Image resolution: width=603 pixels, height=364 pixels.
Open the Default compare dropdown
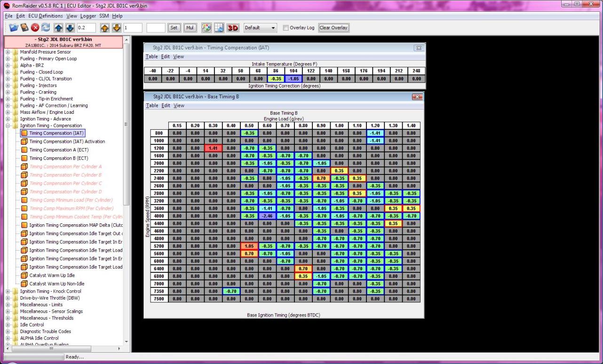click(x=260, y=28)
